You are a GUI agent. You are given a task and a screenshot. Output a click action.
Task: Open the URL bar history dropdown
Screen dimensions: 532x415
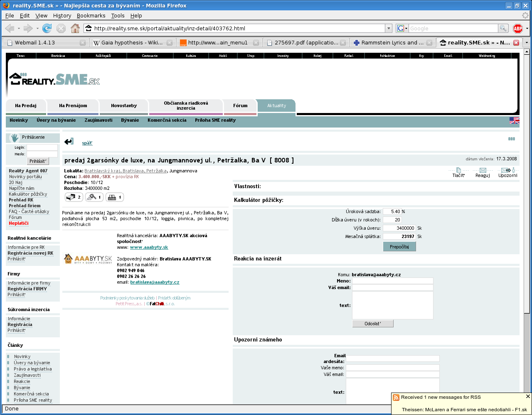pyautogui.click(x=389, y=28)
